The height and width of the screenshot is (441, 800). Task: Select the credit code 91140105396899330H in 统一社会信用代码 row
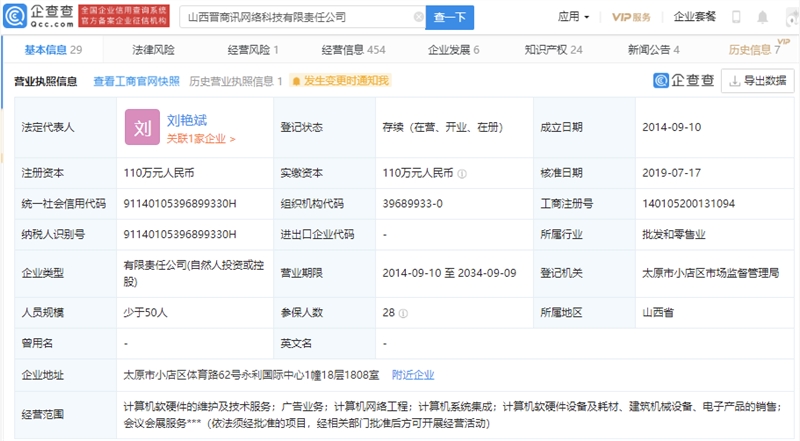tap(180, 204)
